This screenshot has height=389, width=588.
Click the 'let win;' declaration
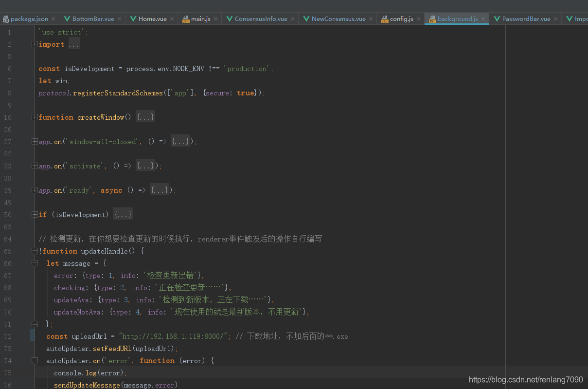[x=54, y=81]
